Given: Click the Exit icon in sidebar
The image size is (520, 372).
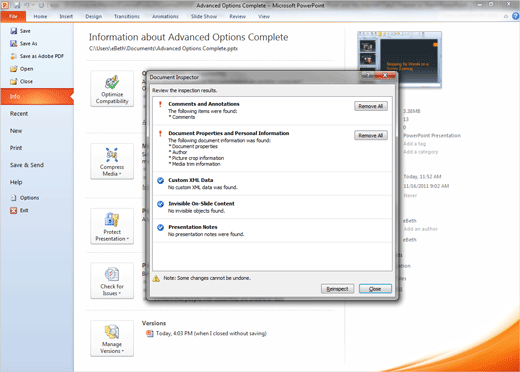Looking at the screenshot, I should [x=13, y=211].
